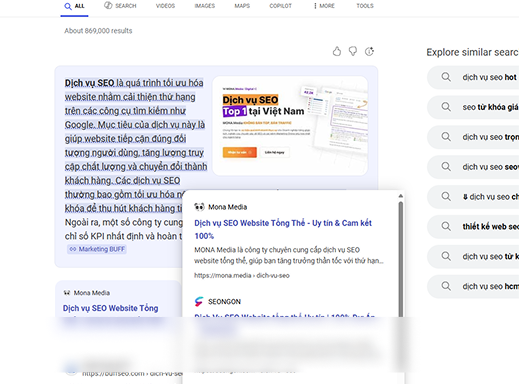Click the SEONGON source name
Viewport: 519px width, 385px height.
[224, 302]
